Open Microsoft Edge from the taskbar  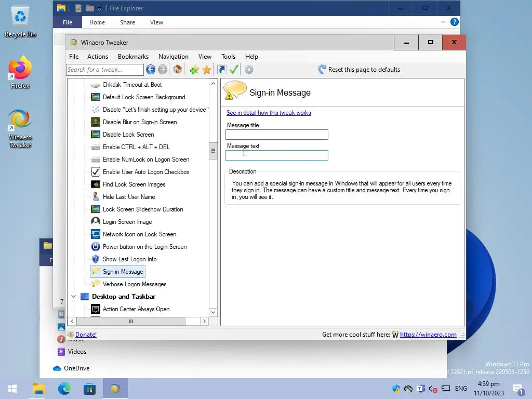click(x=64, y=389)
